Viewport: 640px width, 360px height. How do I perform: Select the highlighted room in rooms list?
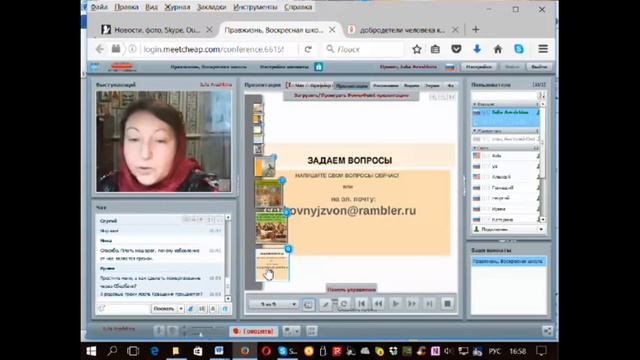[x=509, y=261]
